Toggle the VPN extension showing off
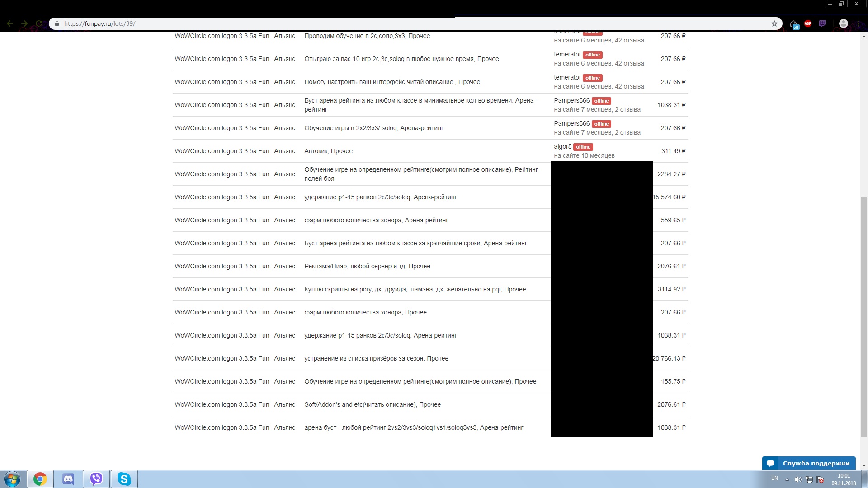Screen dimensions: 868x488 [x=794, y=24]
